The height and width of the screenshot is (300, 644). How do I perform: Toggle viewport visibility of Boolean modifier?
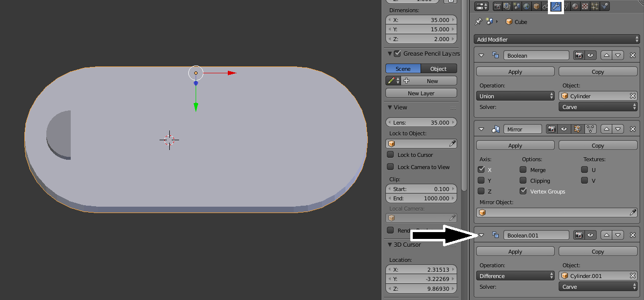coord(590,55)
